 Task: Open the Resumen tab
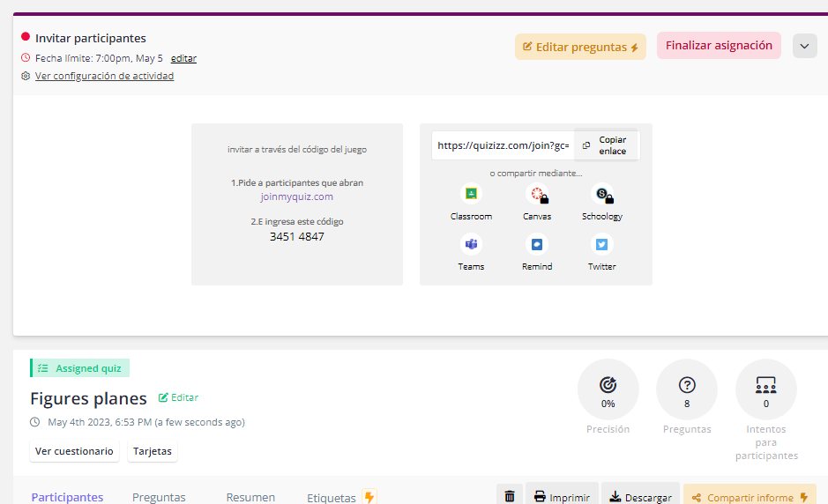point(250,497)
